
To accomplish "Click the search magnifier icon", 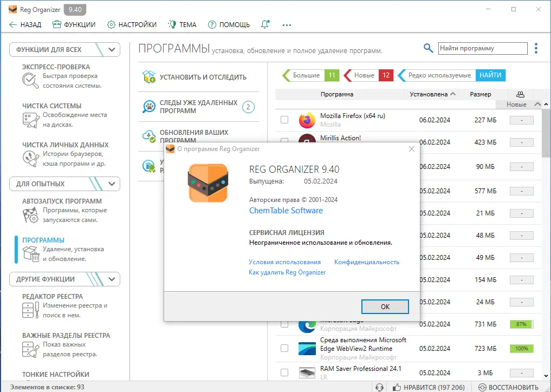I will click(x=428, y=48).
